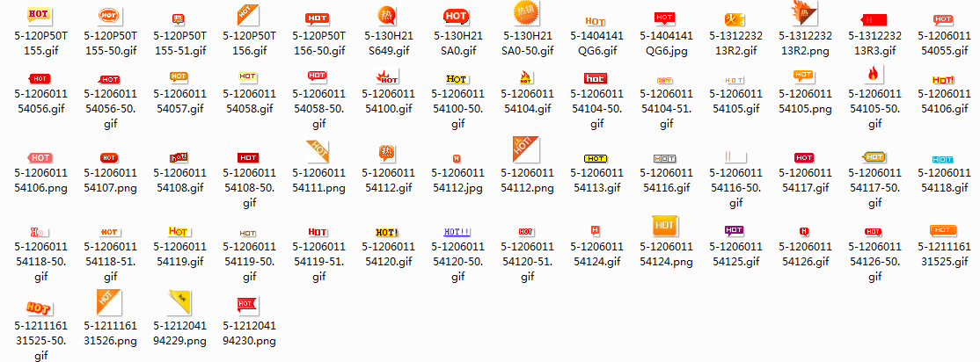This screenshot has height=362, width=980.
Task: Select the file 5-120601154100.gif
Action: coord(386,77)
